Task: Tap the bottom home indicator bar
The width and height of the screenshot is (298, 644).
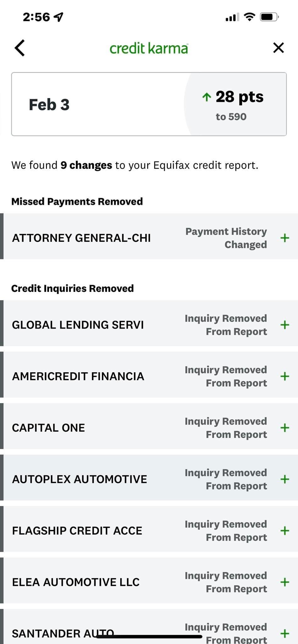Action: [149, 637]
